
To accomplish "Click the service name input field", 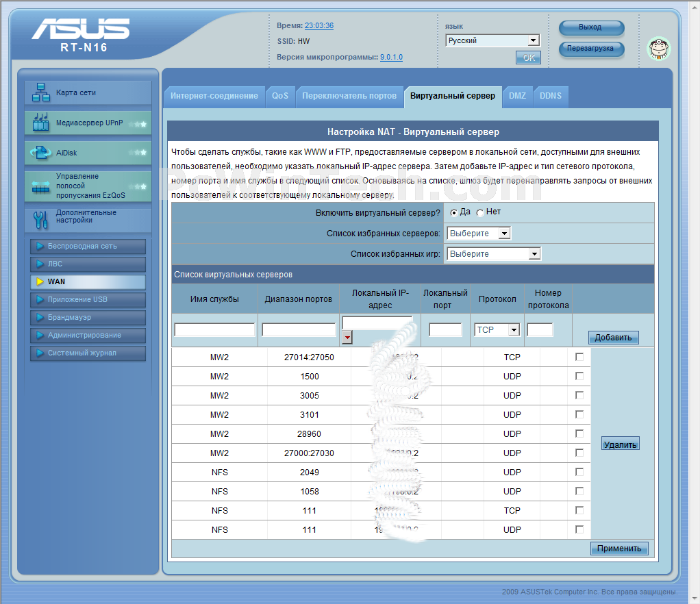I will pos(214,329).
